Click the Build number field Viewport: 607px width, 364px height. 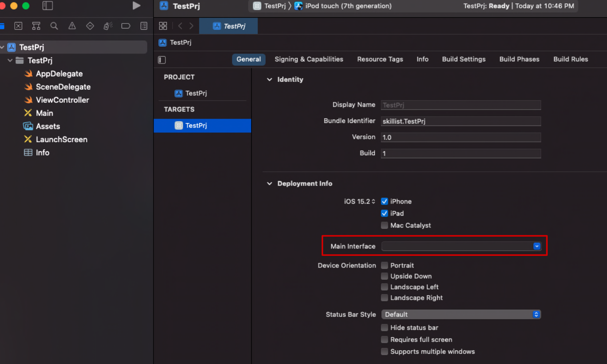click(x=461, y=153)
